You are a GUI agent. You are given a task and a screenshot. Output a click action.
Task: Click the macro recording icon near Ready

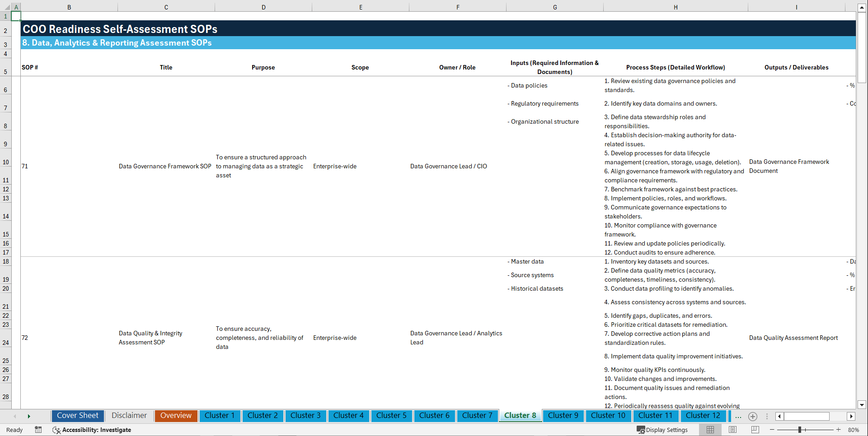pyautogui.click(x=38, y=430)
